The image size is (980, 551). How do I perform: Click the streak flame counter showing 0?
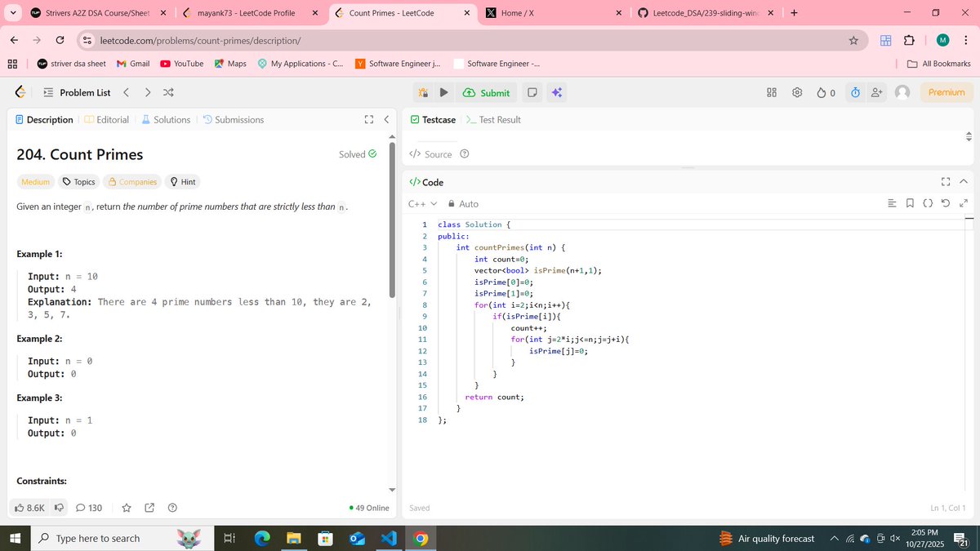pos(826,93)
